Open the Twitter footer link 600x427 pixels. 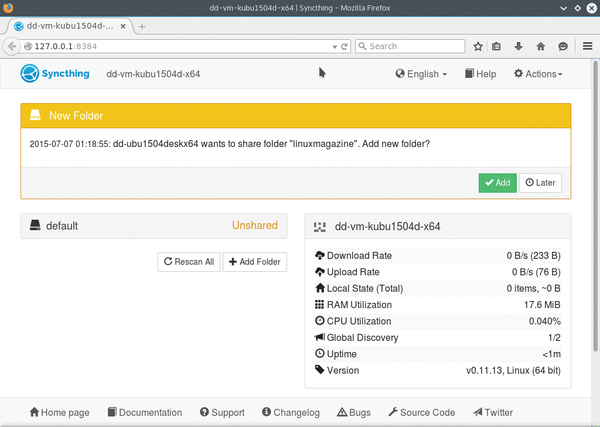(493, 412)
